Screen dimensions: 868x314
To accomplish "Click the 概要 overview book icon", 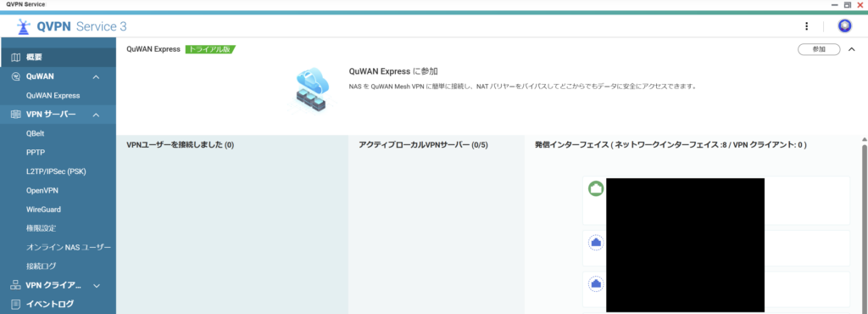I will (x=15, y=57).
